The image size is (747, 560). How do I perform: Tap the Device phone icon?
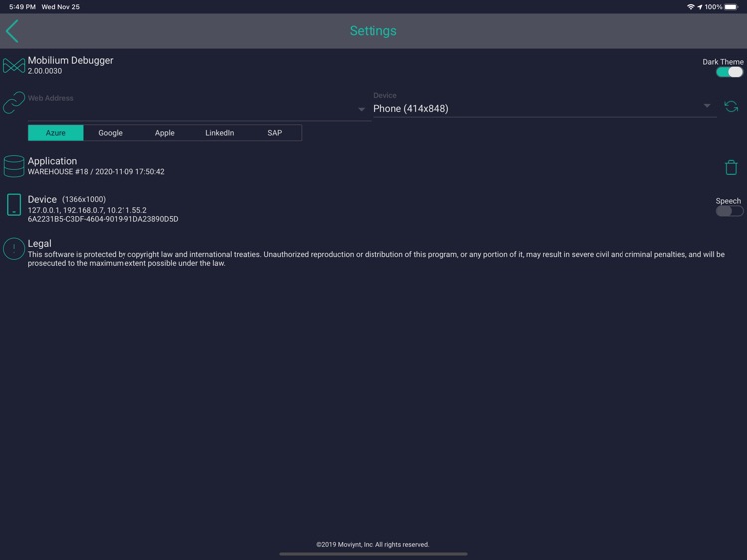point(14,205)
